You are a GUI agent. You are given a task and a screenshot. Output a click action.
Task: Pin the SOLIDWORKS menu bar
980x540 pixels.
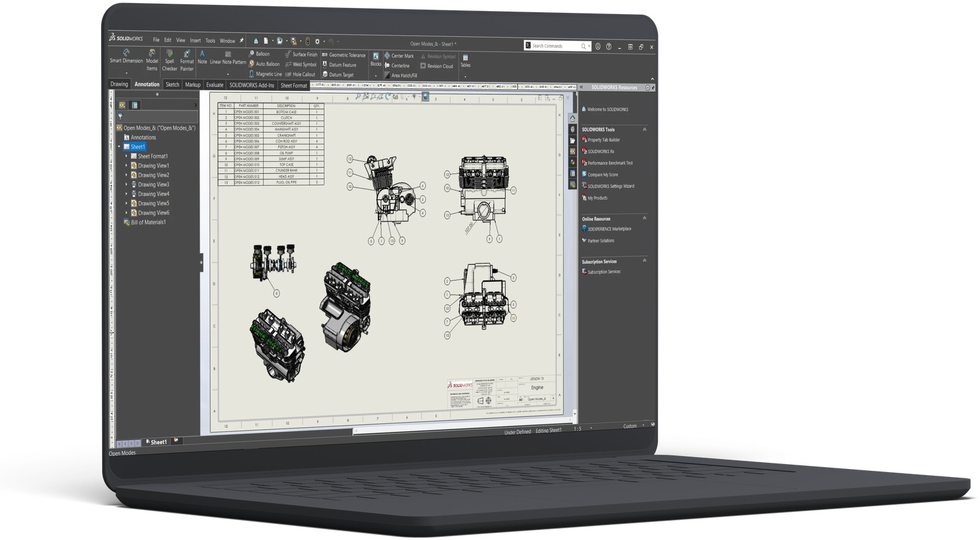[x=241, y=40]
